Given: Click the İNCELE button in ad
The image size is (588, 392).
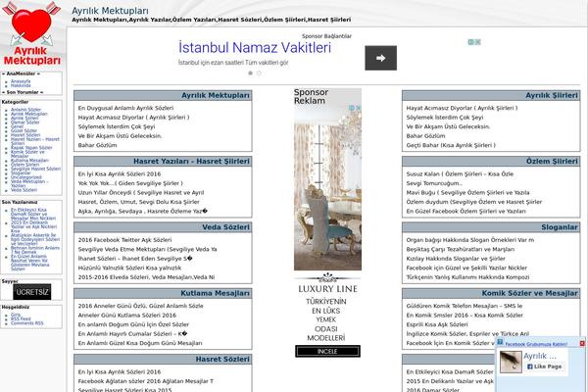Looking at the screenshot, I should (x=327, y=352).
